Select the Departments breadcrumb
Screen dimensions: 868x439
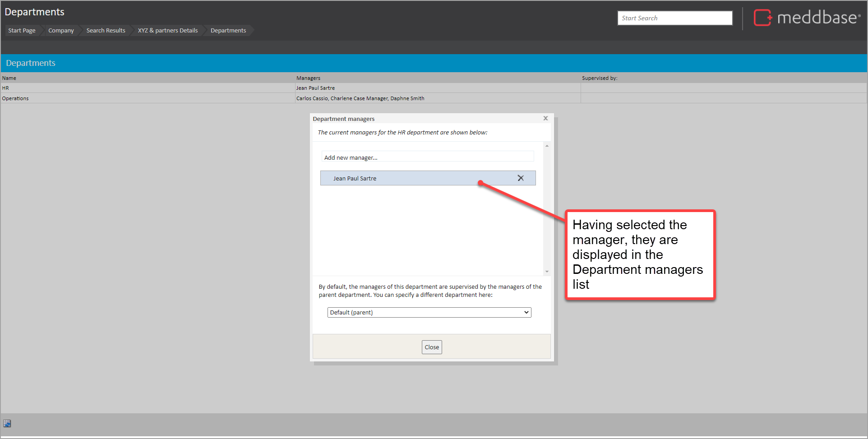coord(228,31)
